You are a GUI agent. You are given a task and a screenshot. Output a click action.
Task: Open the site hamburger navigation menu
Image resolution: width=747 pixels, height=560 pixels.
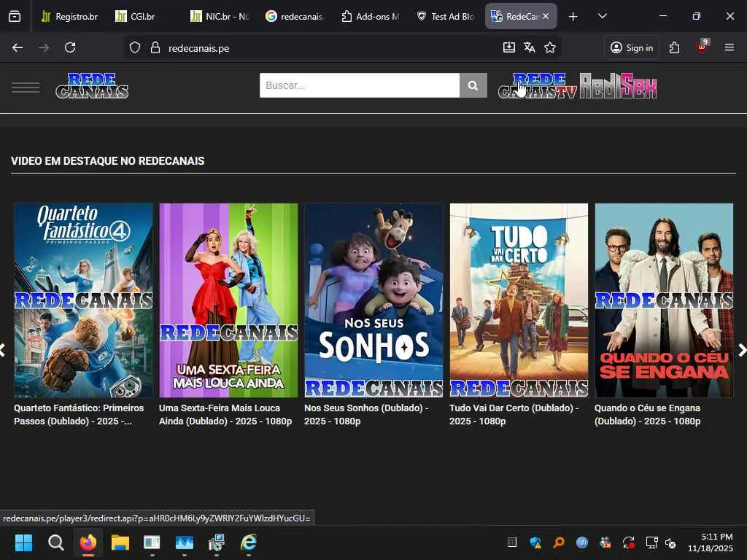(x=26, y=87)
